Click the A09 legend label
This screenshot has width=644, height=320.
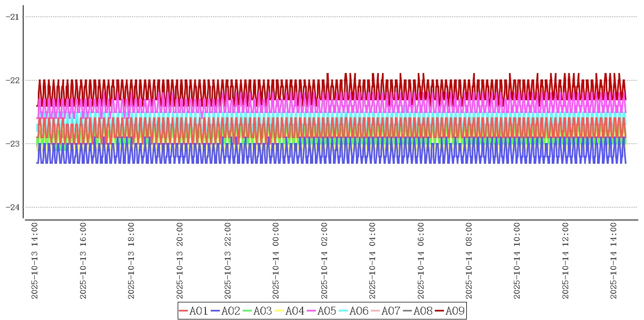coord(455,311)
